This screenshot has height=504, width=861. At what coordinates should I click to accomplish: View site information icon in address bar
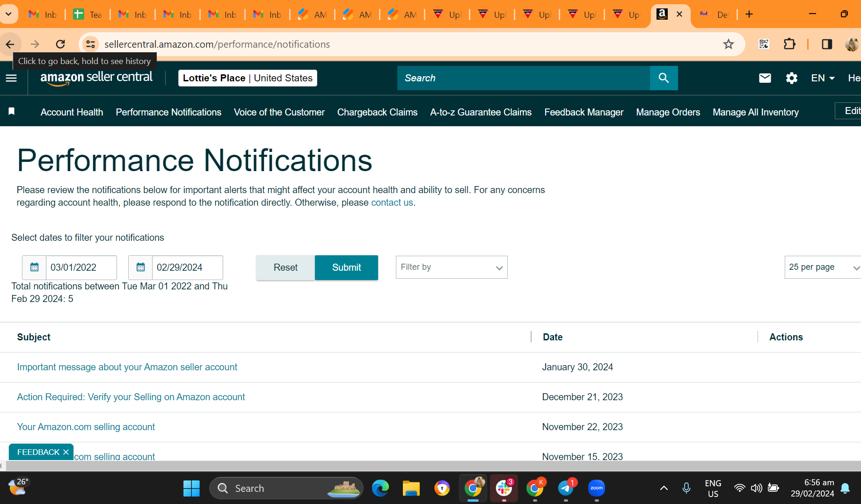tap(90, 44)
